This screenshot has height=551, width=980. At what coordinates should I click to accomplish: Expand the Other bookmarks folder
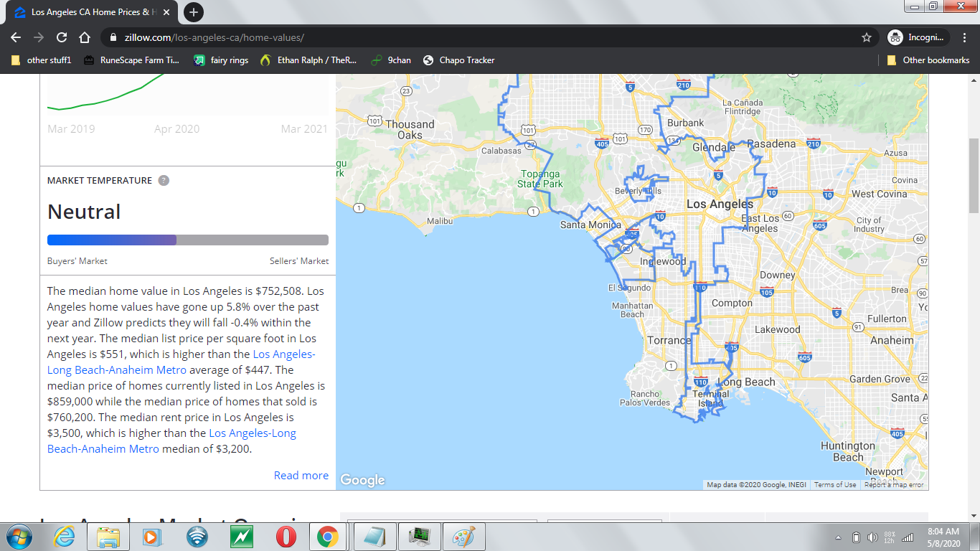[928, 60]
